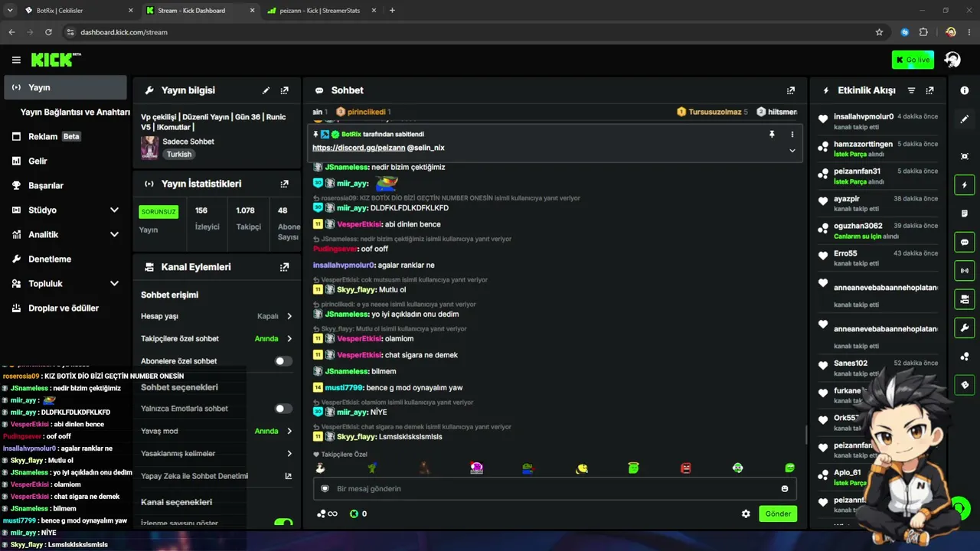Open the Chrome extensions puzzle icon

point(923,32)
